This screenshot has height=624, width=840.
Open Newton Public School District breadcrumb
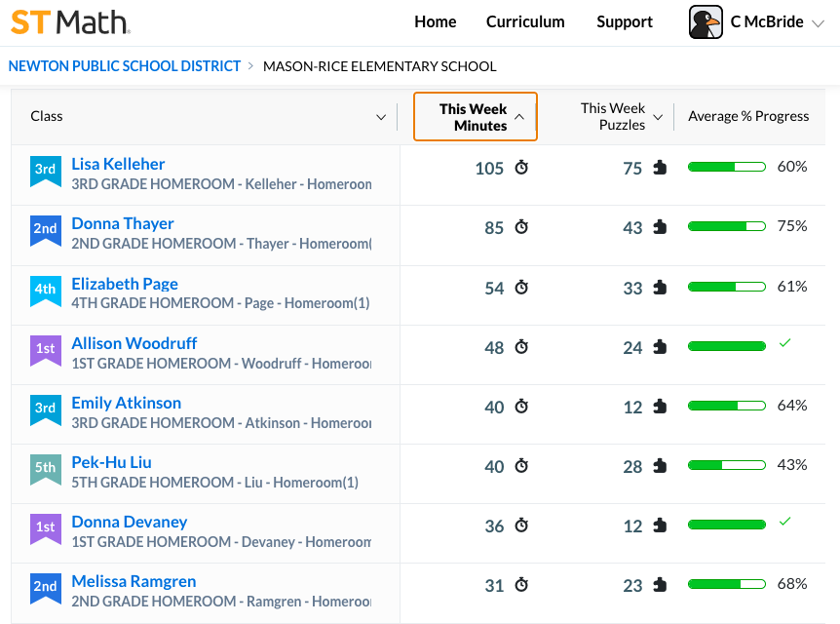[x=125, y=66]
